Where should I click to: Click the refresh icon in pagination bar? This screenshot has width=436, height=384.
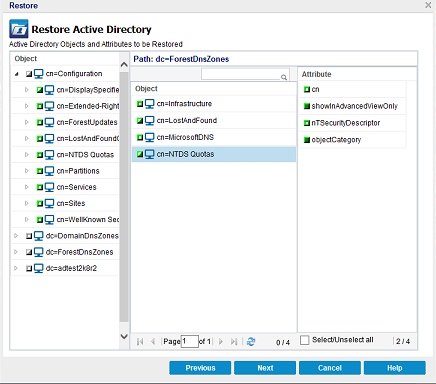(251, 342)
